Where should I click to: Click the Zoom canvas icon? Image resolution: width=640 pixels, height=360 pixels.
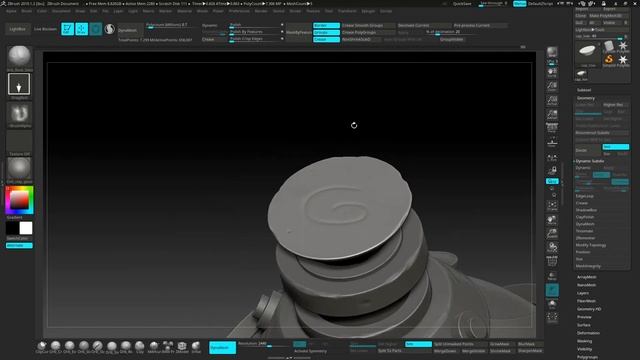pos(552,87)
